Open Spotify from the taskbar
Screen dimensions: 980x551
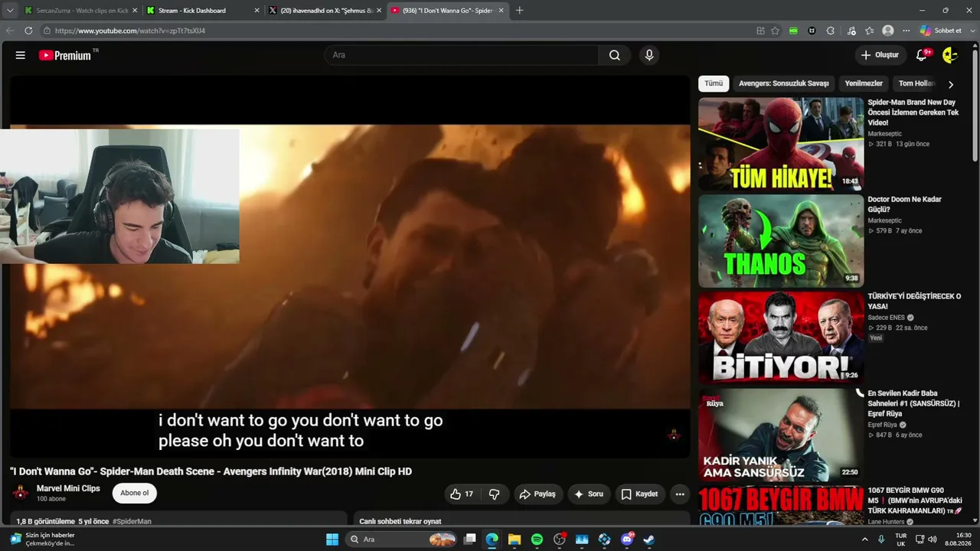point(537,540)
